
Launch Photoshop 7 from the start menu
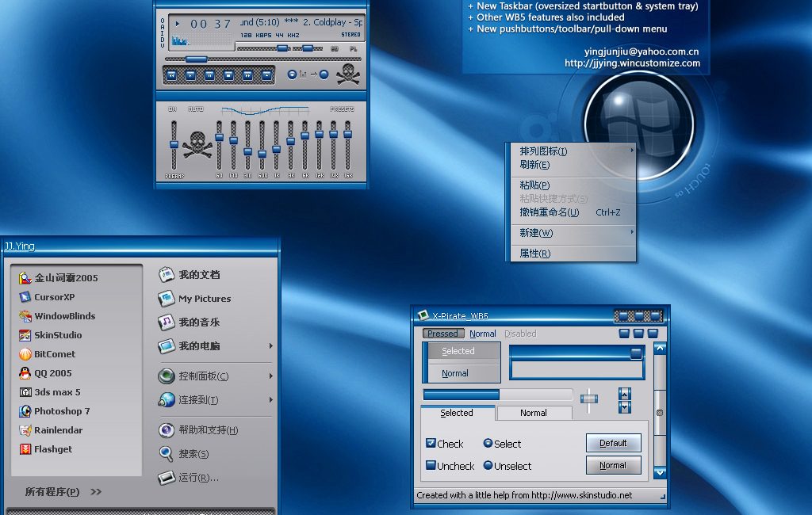coord(55,411)
